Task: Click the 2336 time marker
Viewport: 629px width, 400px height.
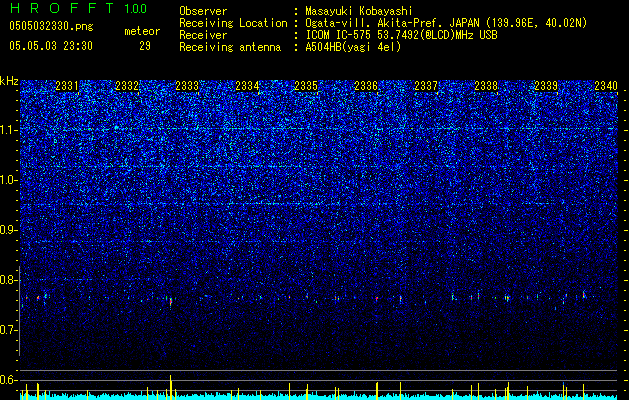Action: (x=366, y=86)
